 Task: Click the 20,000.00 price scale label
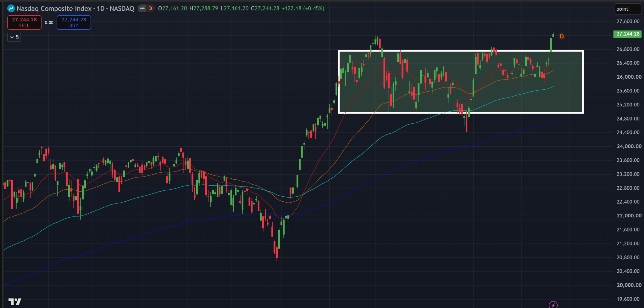pyautogui.click(x=629, y=285)
